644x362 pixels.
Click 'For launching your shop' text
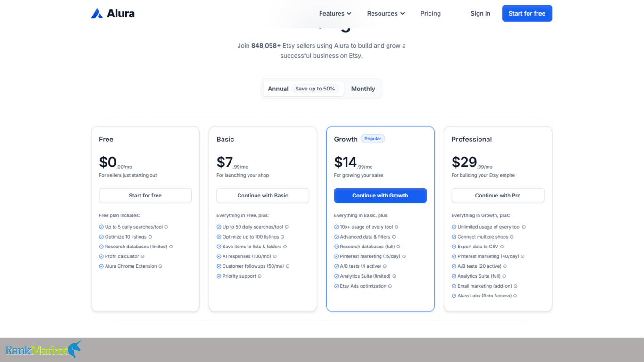(x=243, y=175)
